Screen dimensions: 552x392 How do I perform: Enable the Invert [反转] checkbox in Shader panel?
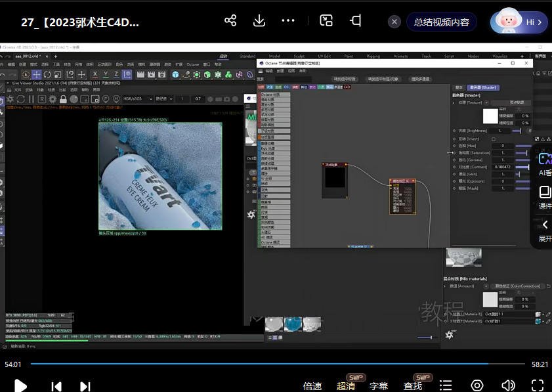coord(493,139)
